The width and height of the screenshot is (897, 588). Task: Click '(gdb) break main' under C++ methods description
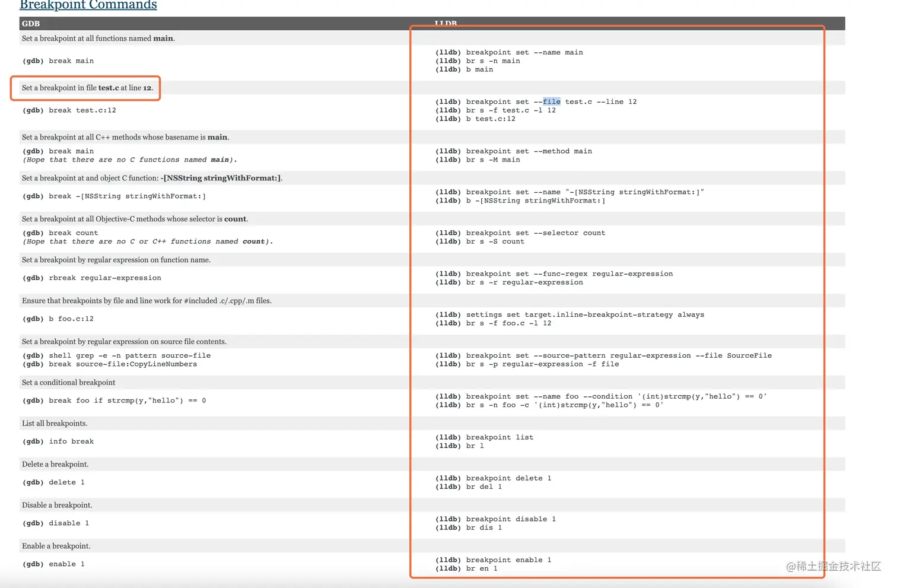coord(58,151)
